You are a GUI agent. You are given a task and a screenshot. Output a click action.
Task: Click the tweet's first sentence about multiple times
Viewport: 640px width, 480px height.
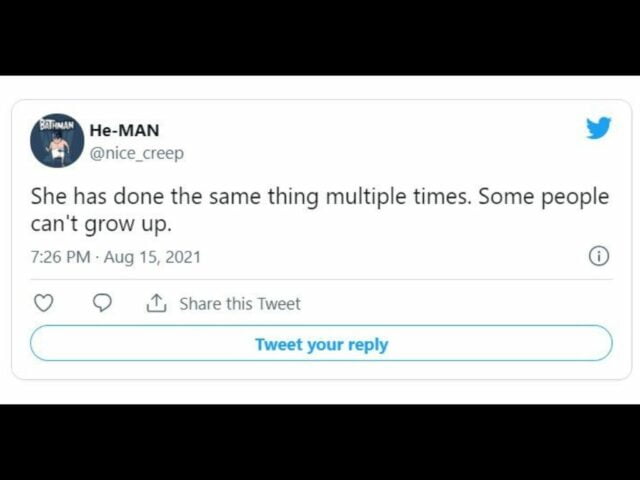coord(250,197)
